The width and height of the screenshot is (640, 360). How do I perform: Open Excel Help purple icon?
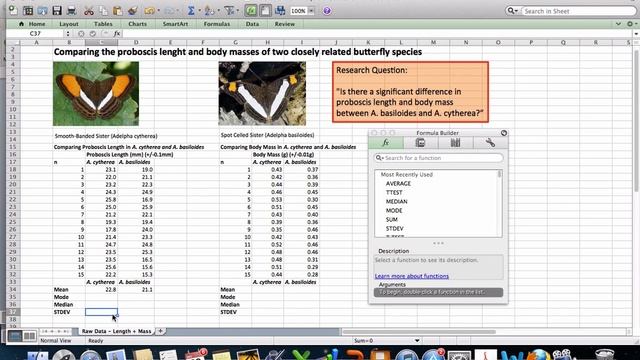(x=327, y=11)
